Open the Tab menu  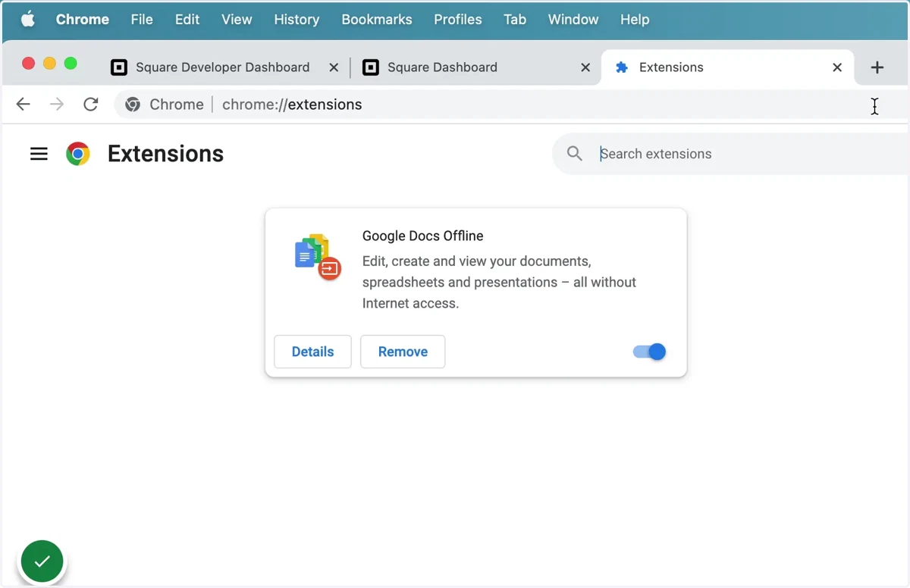pyautogui.click(x=515, y=20)
